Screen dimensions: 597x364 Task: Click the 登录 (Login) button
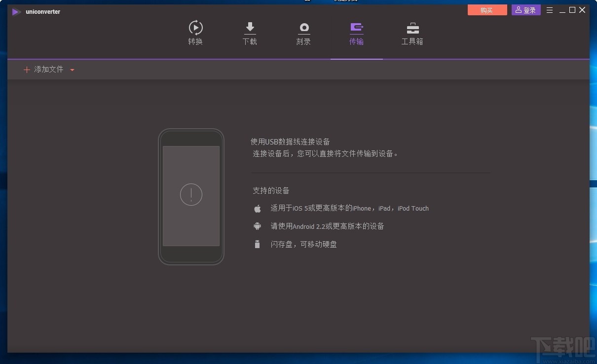coord(525,9)
